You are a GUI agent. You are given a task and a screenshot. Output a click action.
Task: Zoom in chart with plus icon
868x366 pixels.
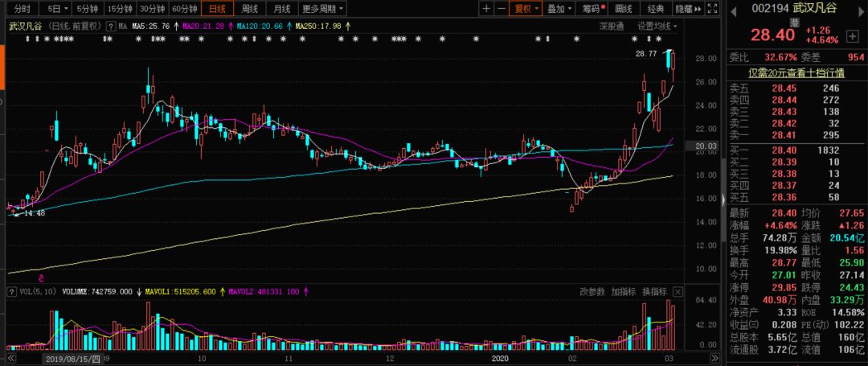pyautogui.click(x=486, y=9)
